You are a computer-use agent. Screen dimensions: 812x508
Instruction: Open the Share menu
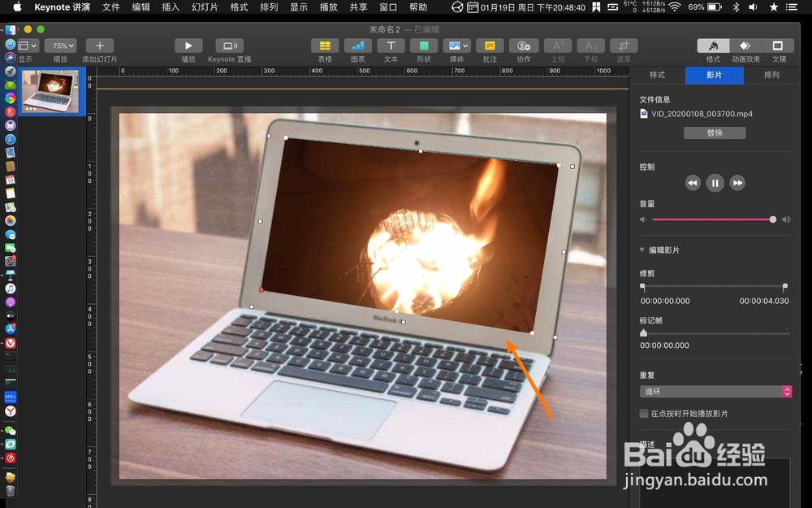(x=358, y=7)
